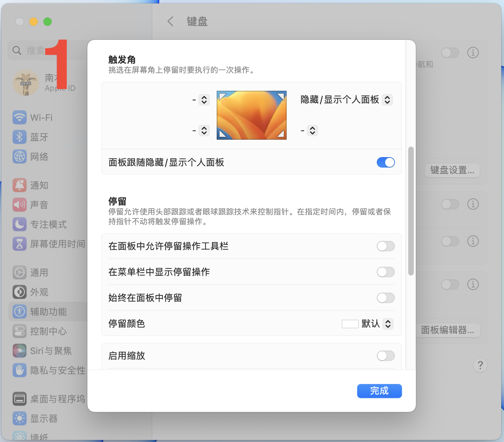Click the giraffe profile avatar
The width and height of the screenshot is (504, 442).
coord(26,82)
